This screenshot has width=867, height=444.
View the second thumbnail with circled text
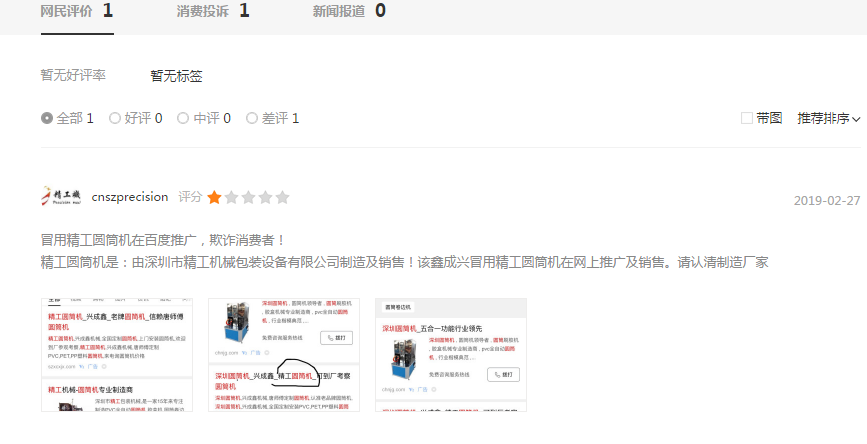283,354
